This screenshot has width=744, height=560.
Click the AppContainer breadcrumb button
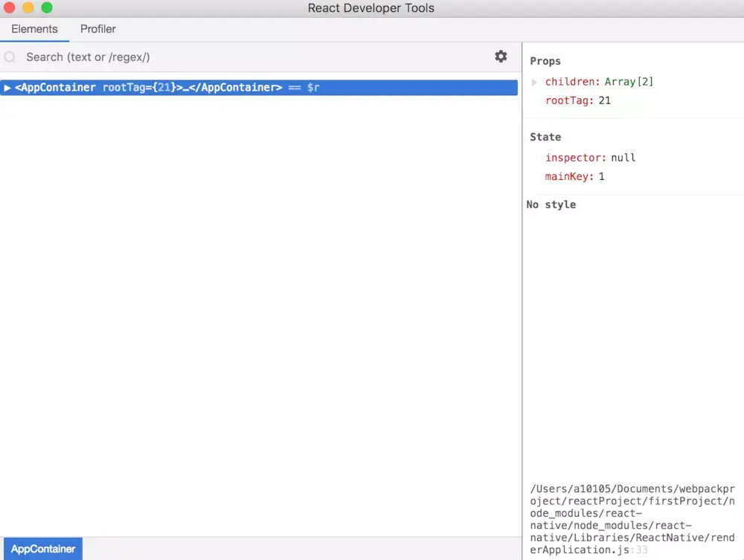(x=43, y=549)
